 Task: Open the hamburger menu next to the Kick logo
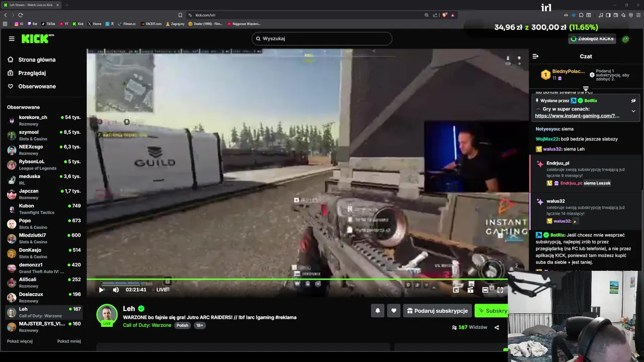(x=12, y=39)
